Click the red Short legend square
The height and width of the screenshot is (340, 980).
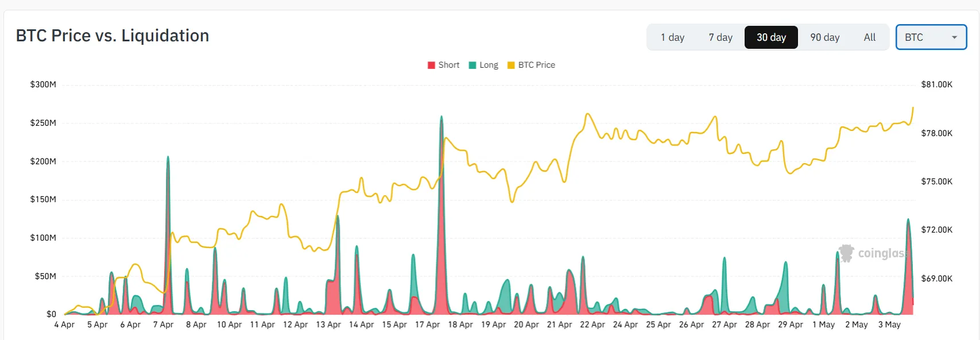[x=432, y=65]
